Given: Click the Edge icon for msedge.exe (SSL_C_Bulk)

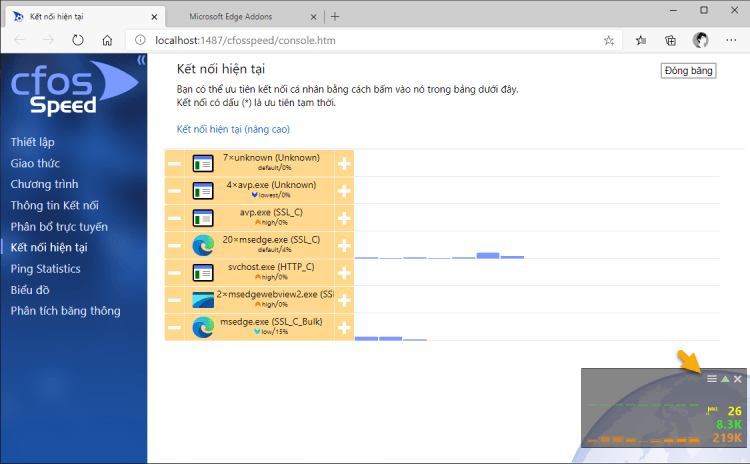Looking at the screenshot, I should pyautogui.click(x=203, y=326).
